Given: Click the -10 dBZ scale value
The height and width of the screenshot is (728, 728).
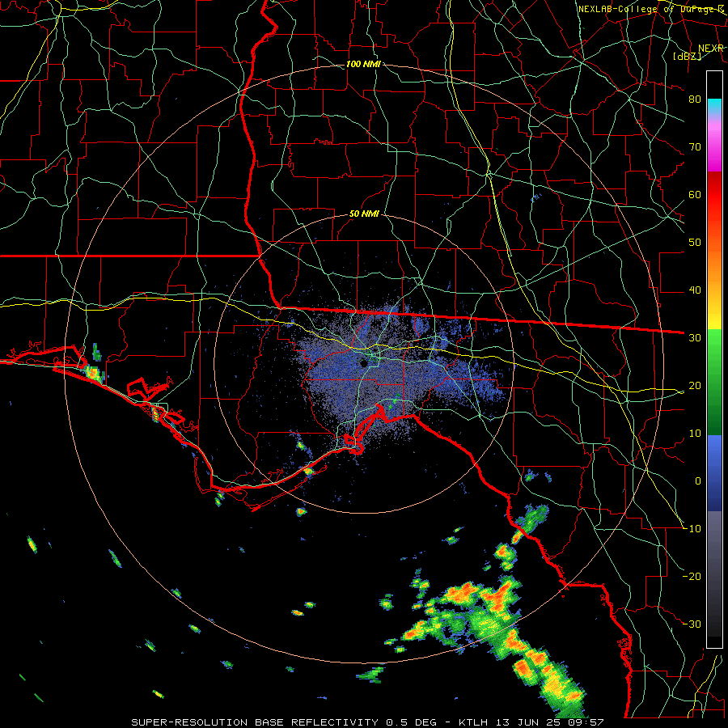Looking at the screenshot, I should (x=692, y=529).
